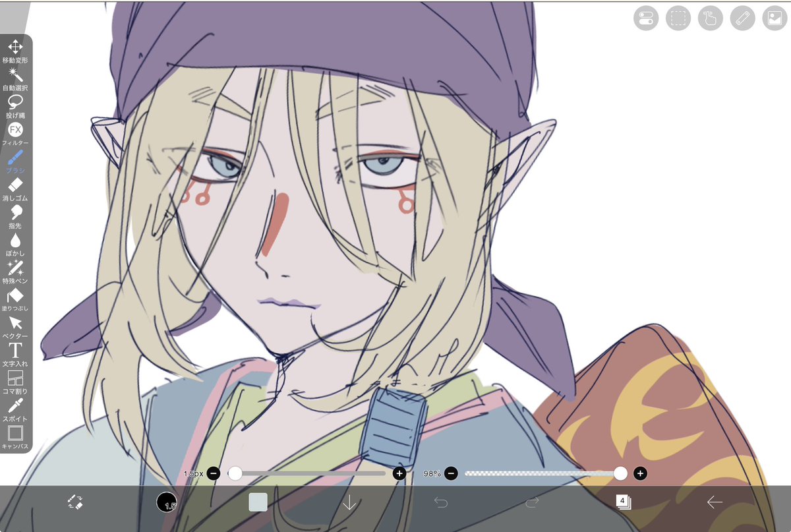The height and width of the screenshot is (532, 791).
Task: Select the Frame Divider (コマ割り) tool
Action: point(16,383)
